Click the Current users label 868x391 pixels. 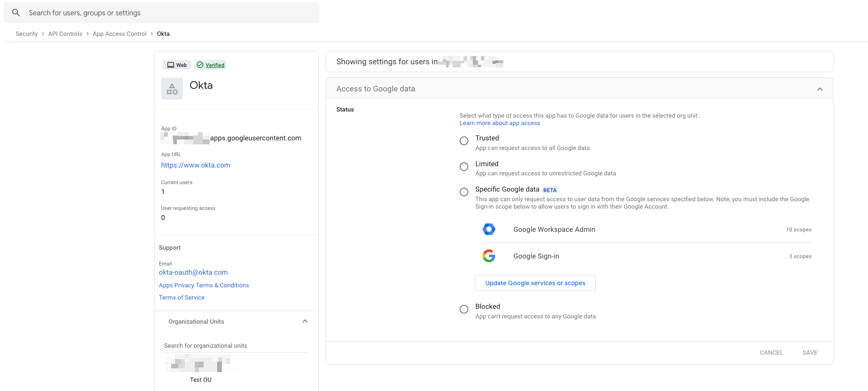(177, 182)
